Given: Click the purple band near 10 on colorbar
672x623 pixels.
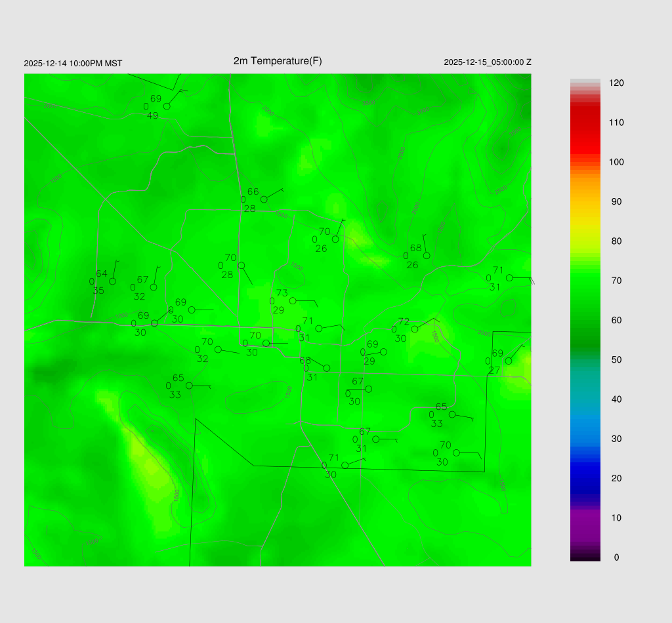Looking at the screenshot, I should coord(585,518).
